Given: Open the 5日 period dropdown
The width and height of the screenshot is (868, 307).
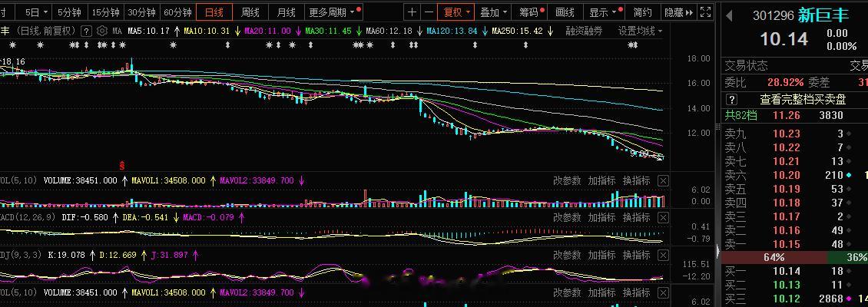Looking at the screenshot, I should [x=37, y=12].
